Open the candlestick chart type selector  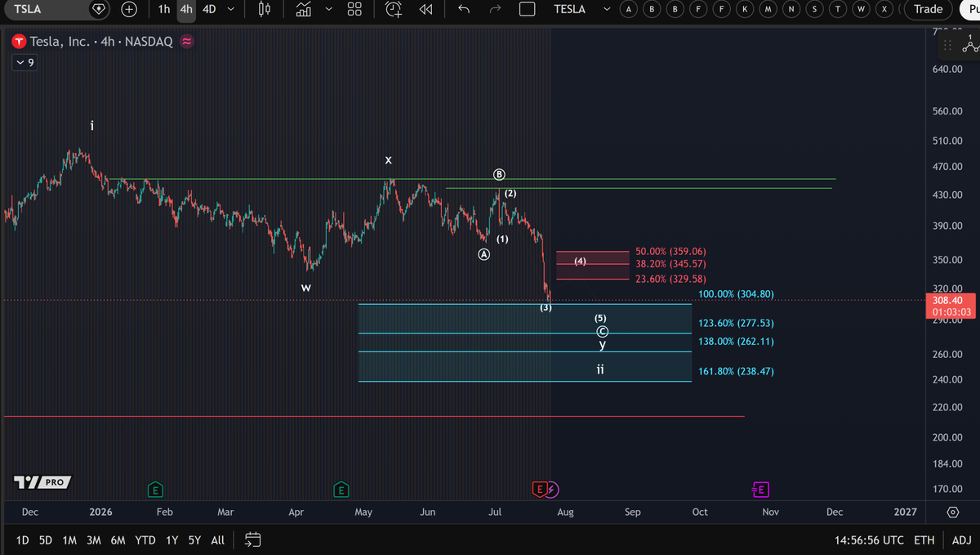[264, 9]
